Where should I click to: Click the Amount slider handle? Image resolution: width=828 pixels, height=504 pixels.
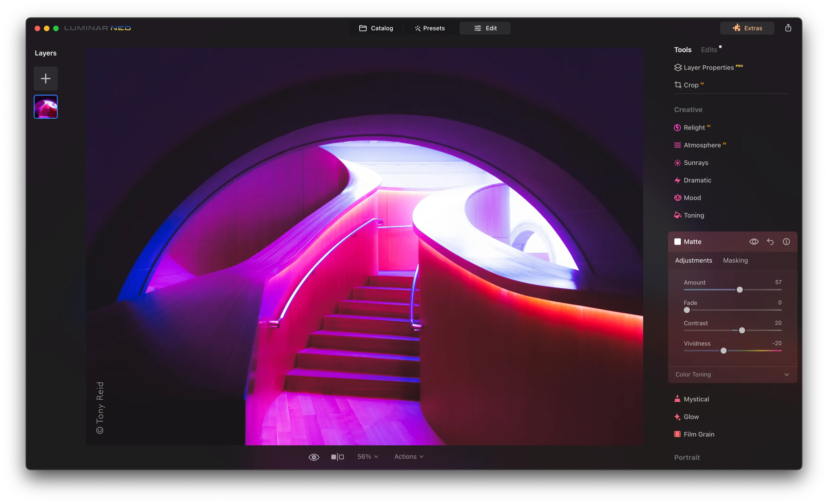click(x=740, y=290)
